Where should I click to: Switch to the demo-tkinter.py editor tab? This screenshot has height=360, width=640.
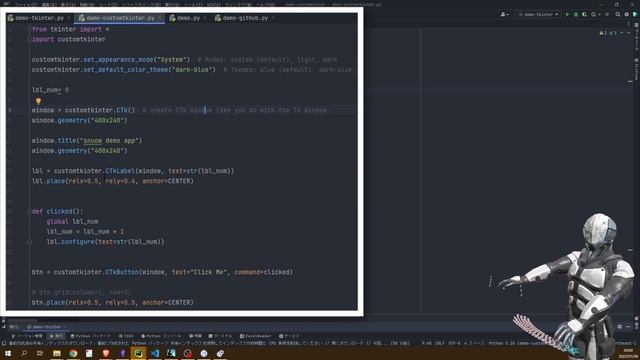[39, 18]
